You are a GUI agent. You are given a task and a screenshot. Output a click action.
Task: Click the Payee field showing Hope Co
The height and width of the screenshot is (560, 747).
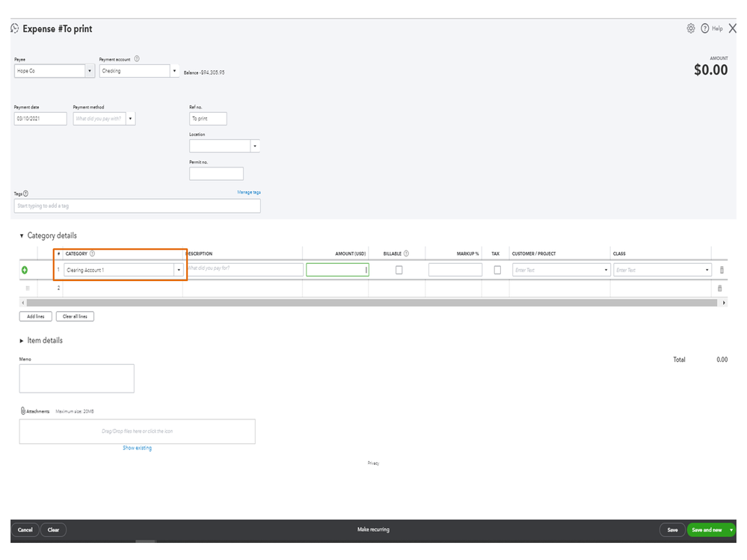[x=50, y=71]
